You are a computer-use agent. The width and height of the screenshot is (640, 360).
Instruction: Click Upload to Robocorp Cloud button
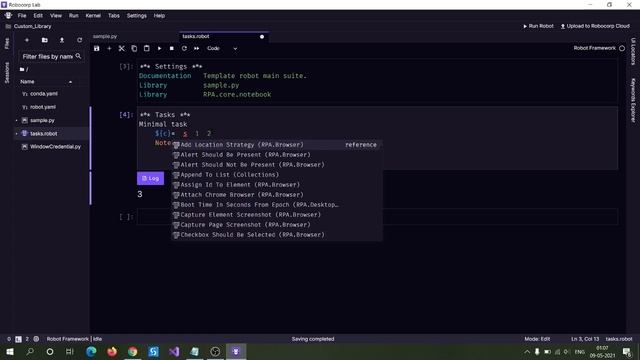tap(595, 26)
